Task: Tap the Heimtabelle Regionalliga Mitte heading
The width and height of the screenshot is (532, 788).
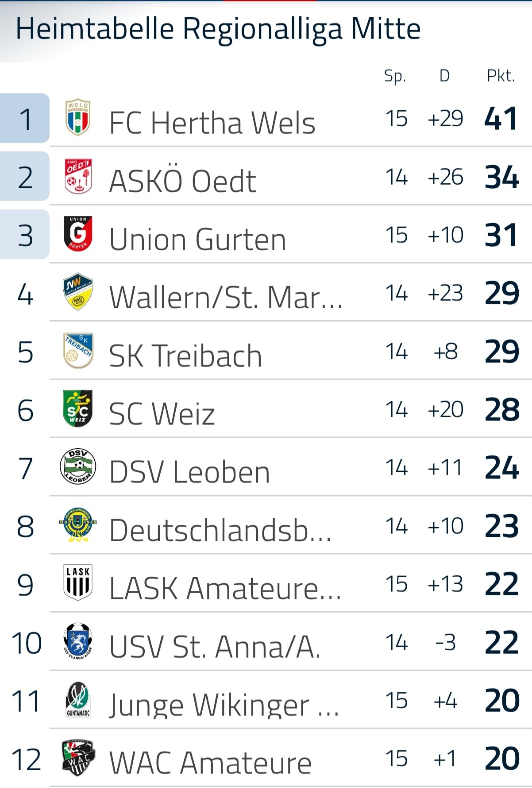Action: point(218,29)
